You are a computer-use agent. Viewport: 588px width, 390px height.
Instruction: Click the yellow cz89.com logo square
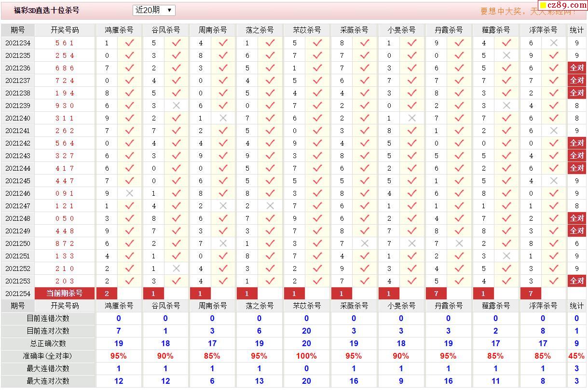[x=543, y=5]
